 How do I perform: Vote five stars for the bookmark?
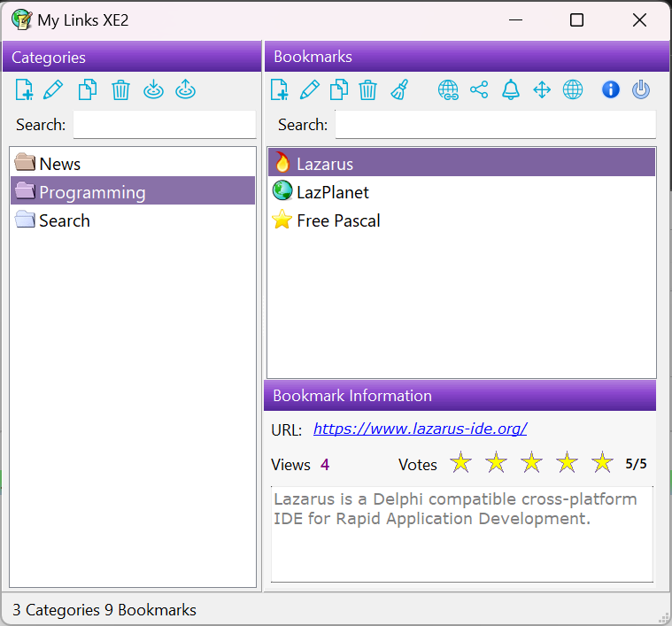(602, 462)
